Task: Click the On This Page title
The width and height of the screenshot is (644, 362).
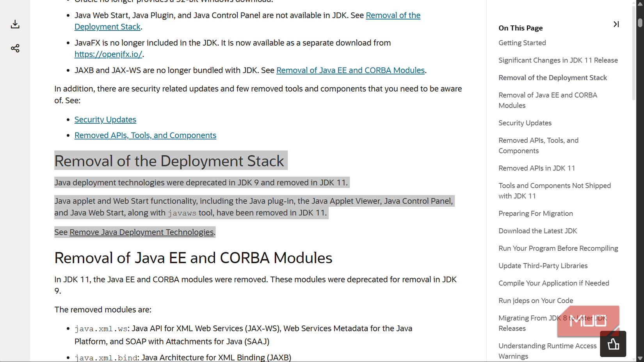Action: [x=521, y=28]
